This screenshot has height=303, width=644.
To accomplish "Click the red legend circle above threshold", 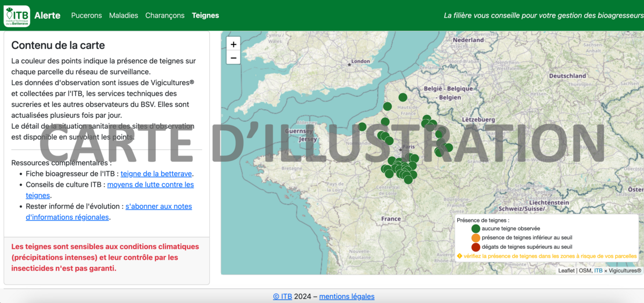I will [475, 247].
